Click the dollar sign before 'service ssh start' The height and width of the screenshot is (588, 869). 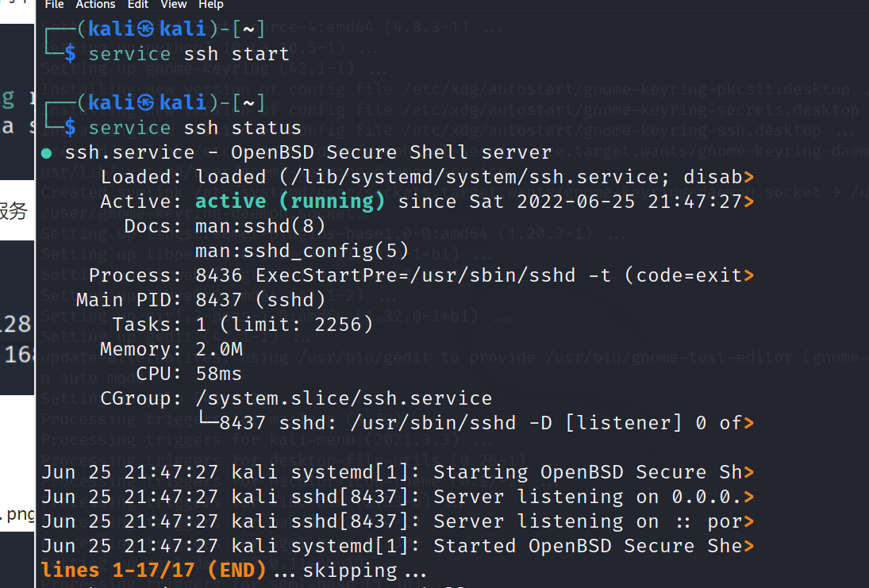(71, 54)
